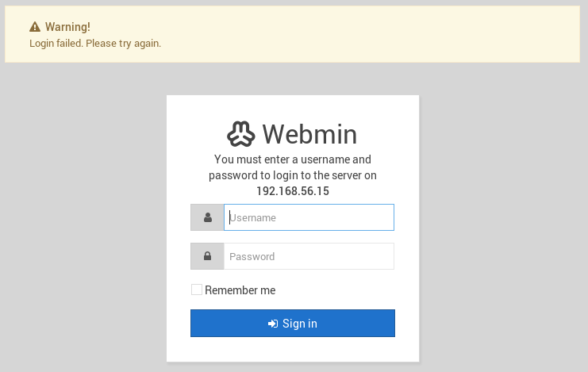Click the padlock icon beside Password
Viewport: 588px width, 372px height.
coord(207,256)
